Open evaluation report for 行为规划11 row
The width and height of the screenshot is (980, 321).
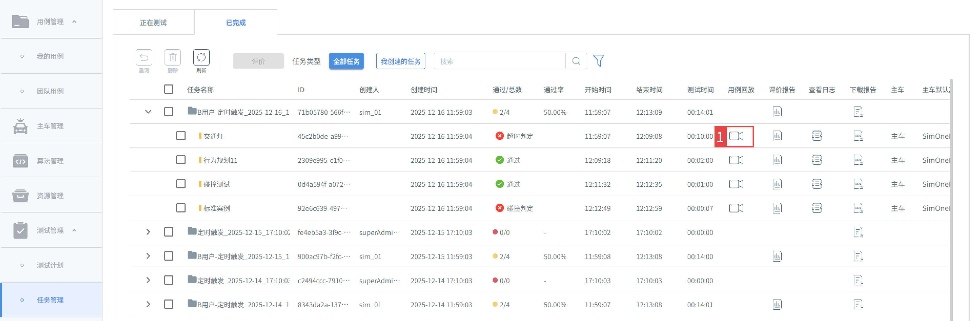777,160
